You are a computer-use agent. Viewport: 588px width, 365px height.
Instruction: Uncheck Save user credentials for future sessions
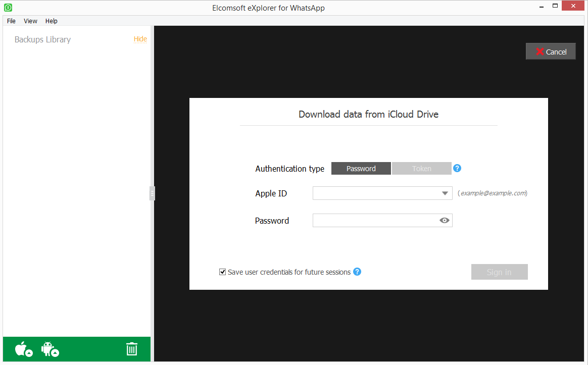222,272
